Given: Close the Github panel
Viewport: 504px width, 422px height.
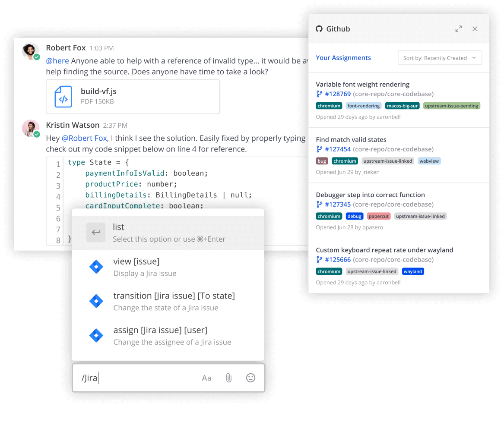Looking at the screenshot, I should pyautogui.click(x=475, y=29).
